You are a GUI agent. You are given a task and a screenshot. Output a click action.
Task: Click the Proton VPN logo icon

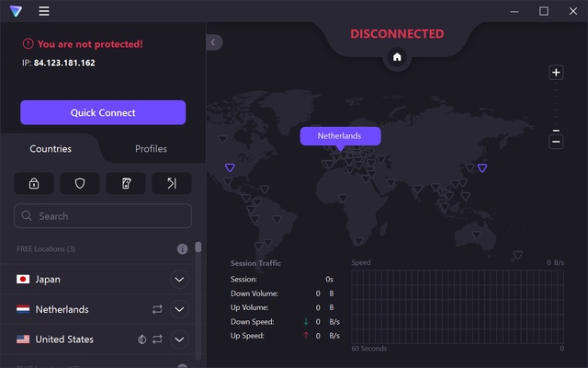click(x=16, y=11)
